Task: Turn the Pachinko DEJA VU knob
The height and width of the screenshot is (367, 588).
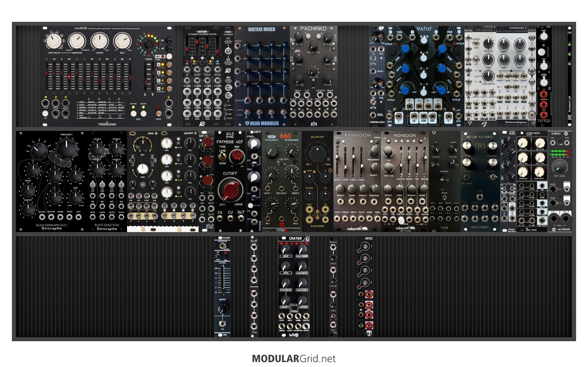Action: point(313,45)
